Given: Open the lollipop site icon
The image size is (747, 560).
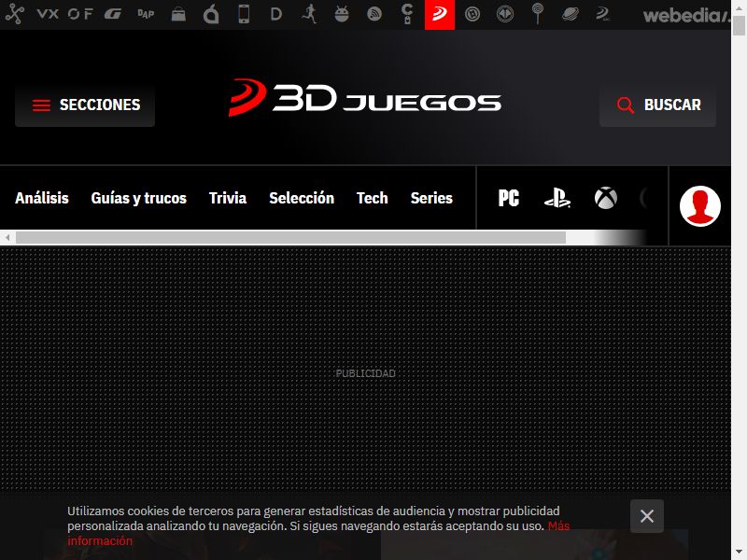Looking at the screenshot, I should click(538, 14).
